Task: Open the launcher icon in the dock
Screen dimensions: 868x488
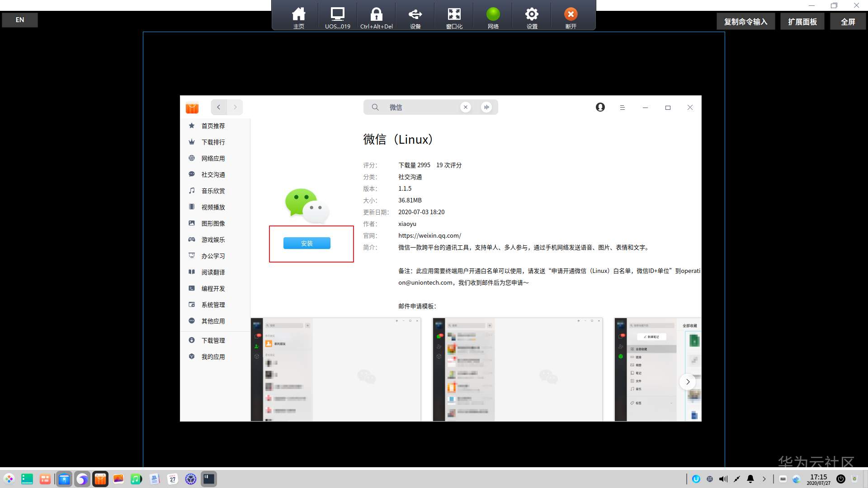Action: pos(9,479)
